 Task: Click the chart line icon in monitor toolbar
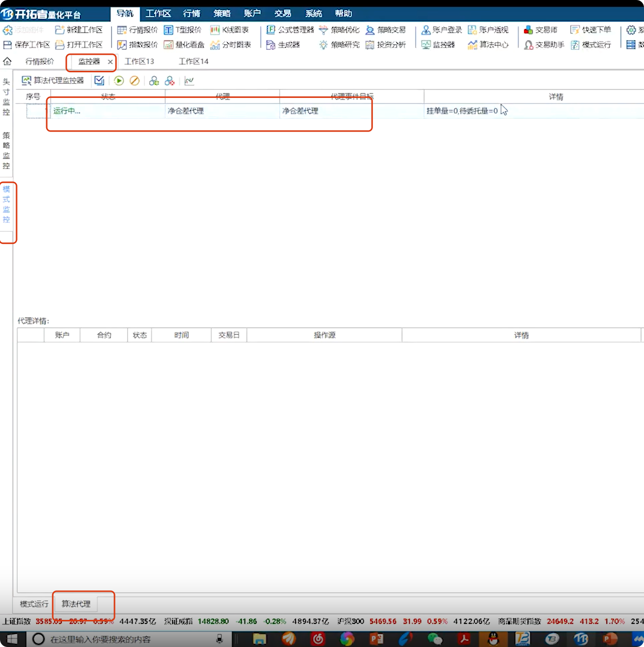[x=189, y=81]
